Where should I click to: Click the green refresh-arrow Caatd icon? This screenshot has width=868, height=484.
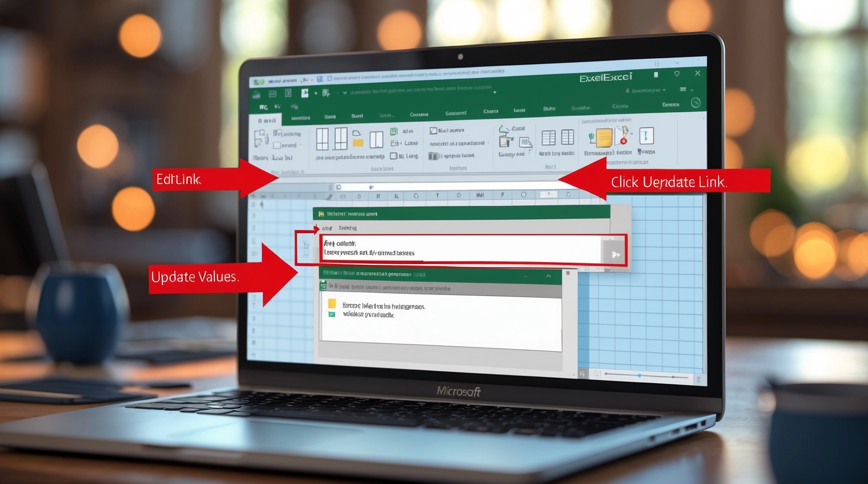coord(503,129)
